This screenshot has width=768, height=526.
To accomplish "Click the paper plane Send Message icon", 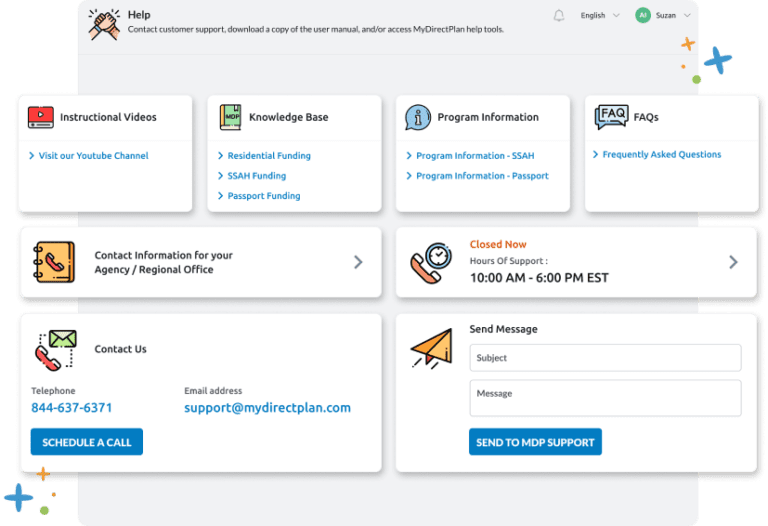I will [431, 349].
